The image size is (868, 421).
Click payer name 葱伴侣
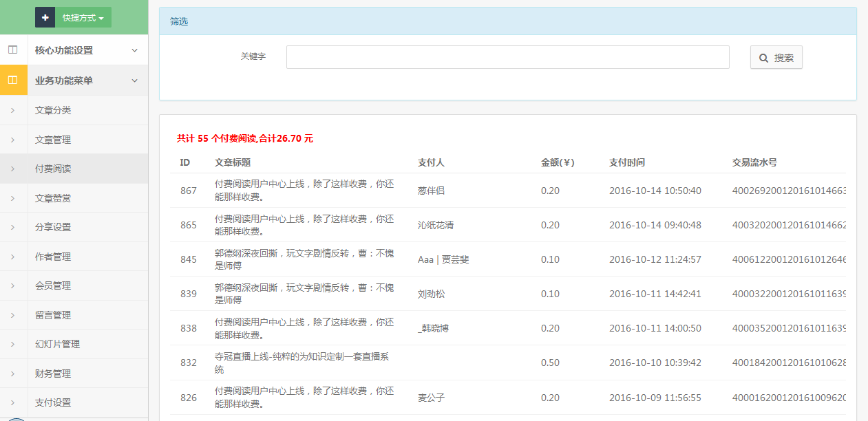coord(431,191)
